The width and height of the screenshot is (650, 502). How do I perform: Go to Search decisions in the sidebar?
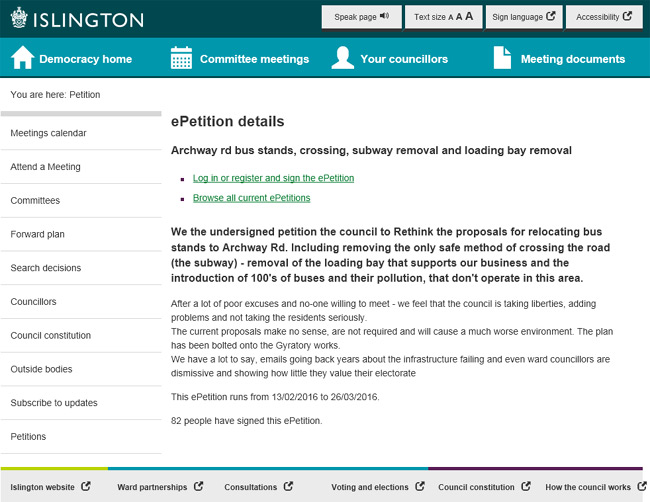[x=46, y=268]
